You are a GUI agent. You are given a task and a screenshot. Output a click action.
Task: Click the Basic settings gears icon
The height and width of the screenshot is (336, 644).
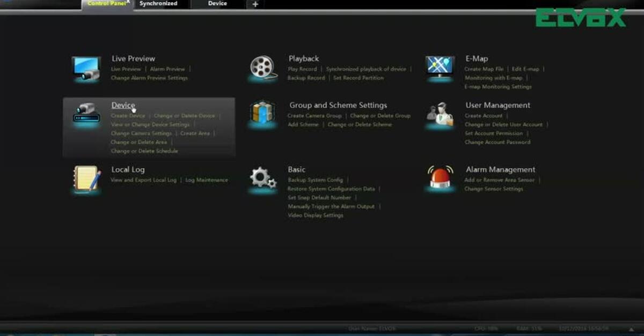tap(262, 177)
